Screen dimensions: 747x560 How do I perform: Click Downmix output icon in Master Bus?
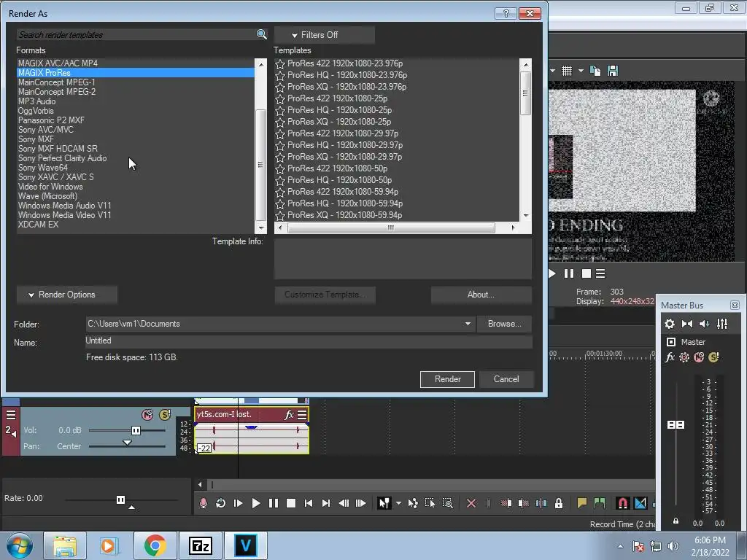click(687, 324)
